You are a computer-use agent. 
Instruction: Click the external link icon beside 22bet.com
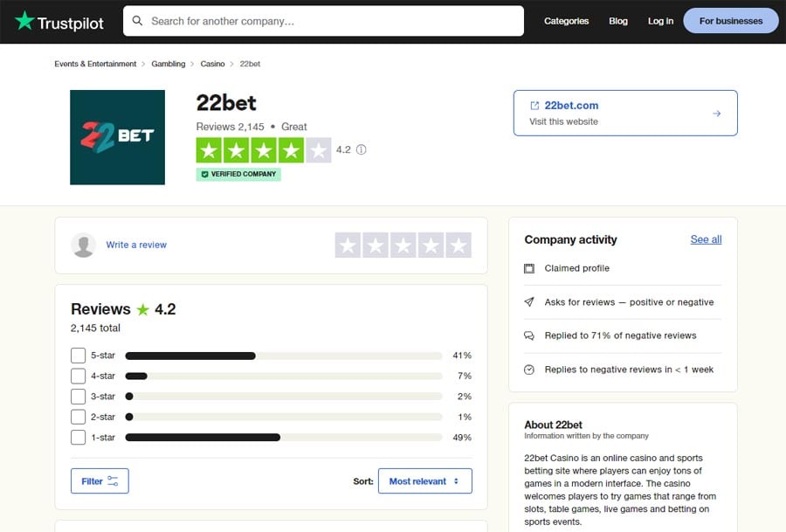(x=534, y=106)
